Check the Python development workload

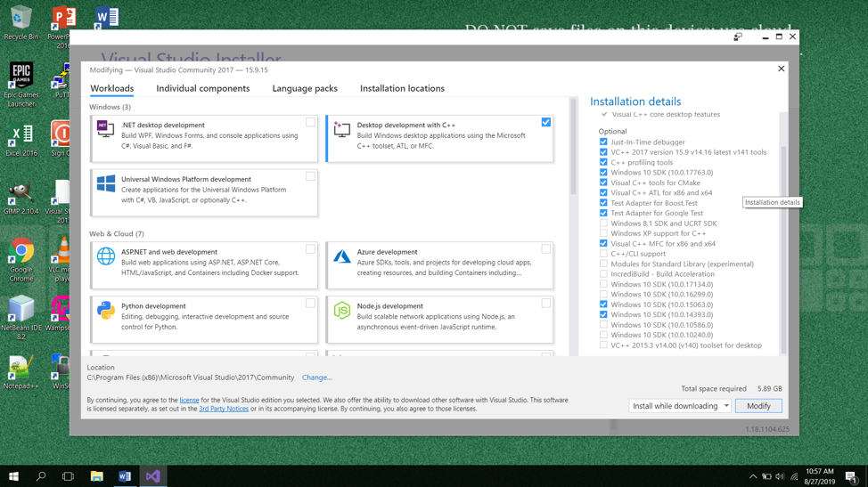(x=310, y=303)
